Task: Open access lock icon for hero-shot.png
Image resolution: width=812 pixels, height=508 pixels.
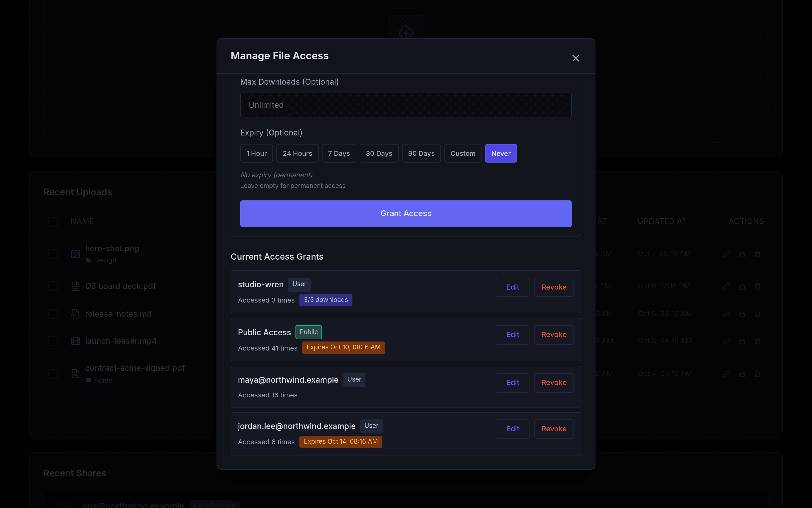Action: tap(742, 254)
